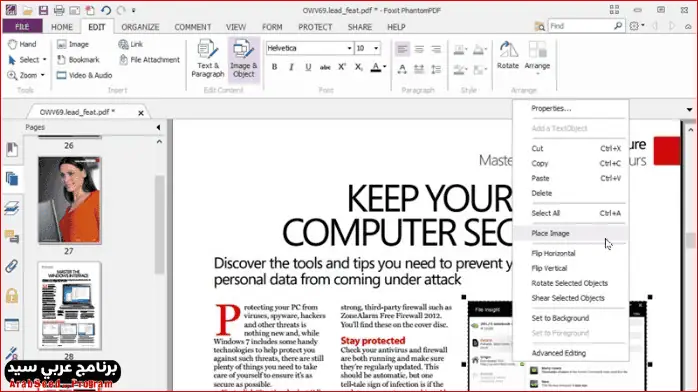Click the Save icon in quick toolbar
698x392 pixels.
coord(43,10)
